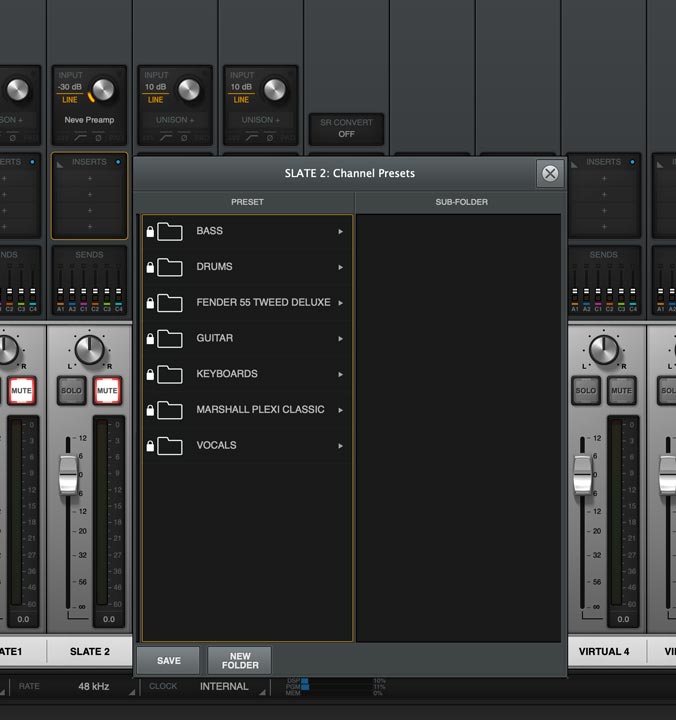Screen dimensions: 676x720
Task: Expand the FENDER 55 TWEED DELUXE arrow
Action: [x=340, y=303]
